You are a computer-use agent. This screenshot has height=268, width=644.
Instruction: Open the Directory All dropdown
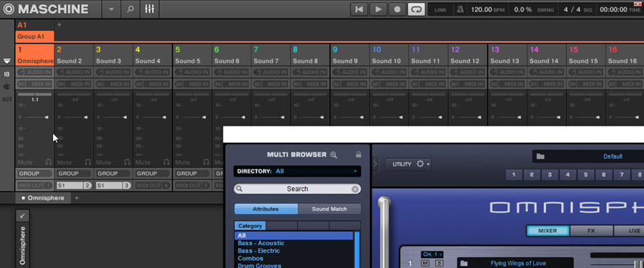(x=297, y=171)
